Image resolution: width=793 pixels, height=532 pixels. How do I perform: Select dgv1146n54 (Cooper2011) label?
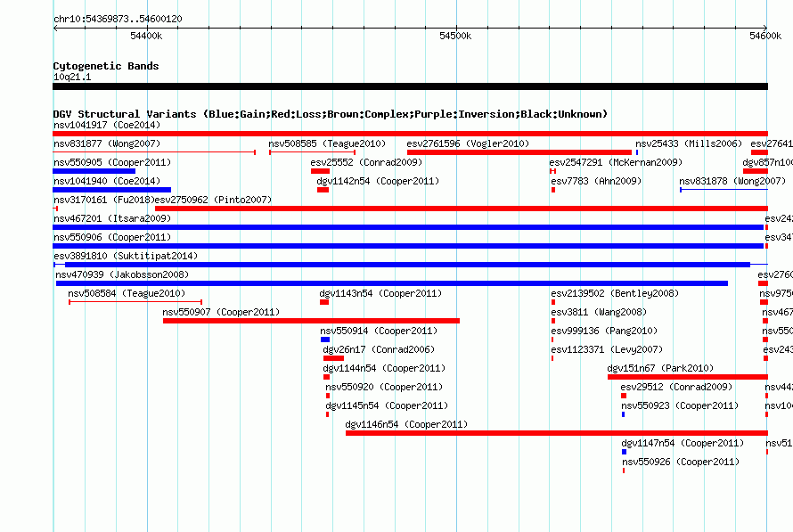(406, 424)
